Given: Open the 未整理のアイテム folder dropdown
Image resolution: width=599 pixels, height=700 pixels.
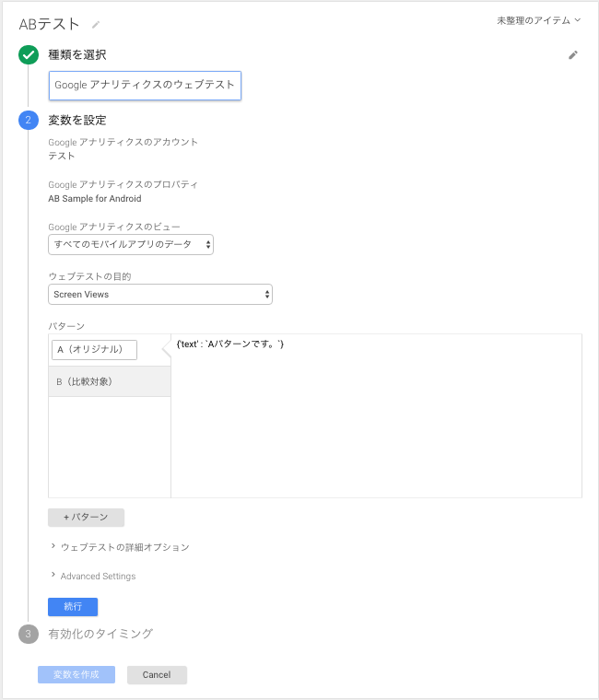Looking at the screenshot, I should pyautogui.click(x=539, y=20).
